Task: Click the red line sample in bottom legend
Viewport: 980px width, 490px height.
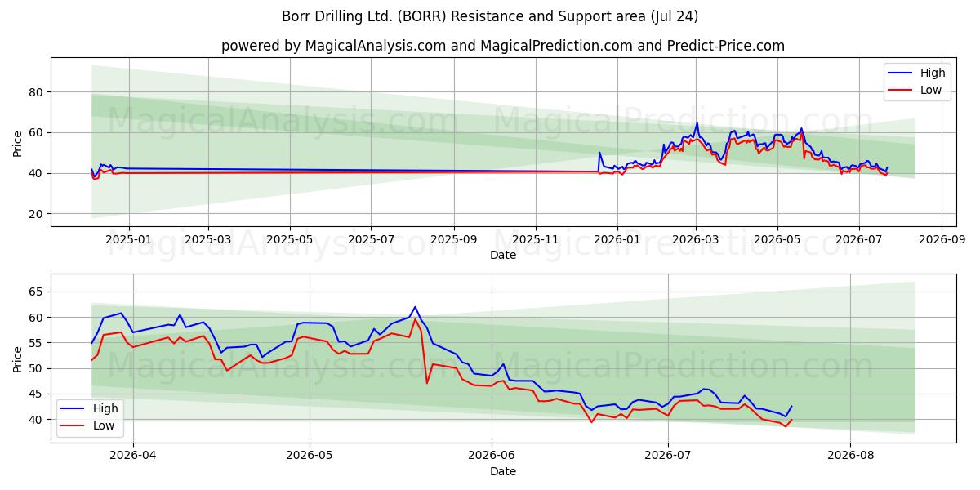Action: tap(73, 426)
